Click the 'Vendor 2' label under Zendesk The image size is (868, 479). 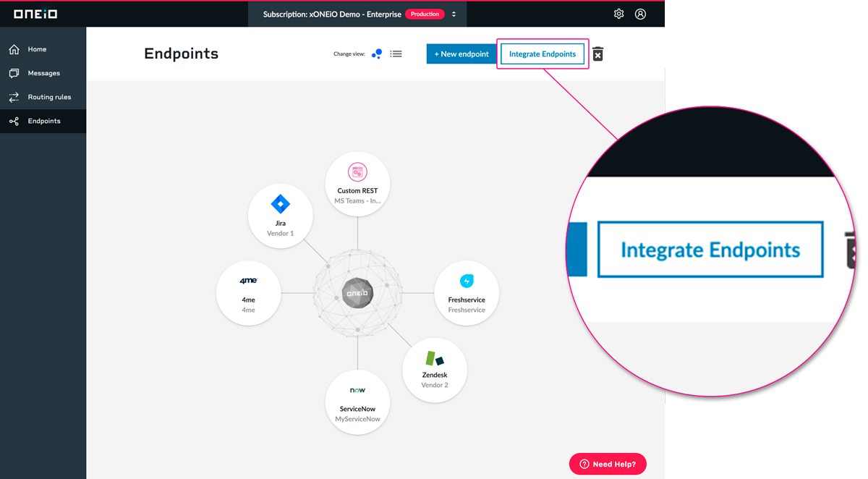(435, 385)
